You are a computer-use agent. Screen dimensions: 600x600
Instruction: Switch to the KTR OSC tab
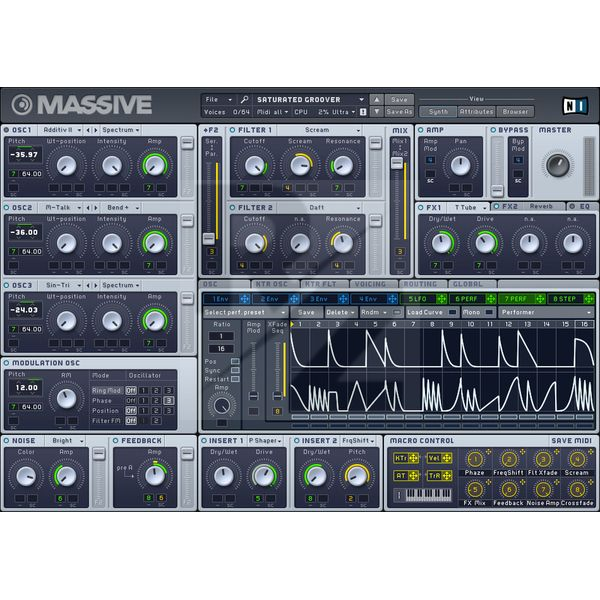tap(275, 284)
